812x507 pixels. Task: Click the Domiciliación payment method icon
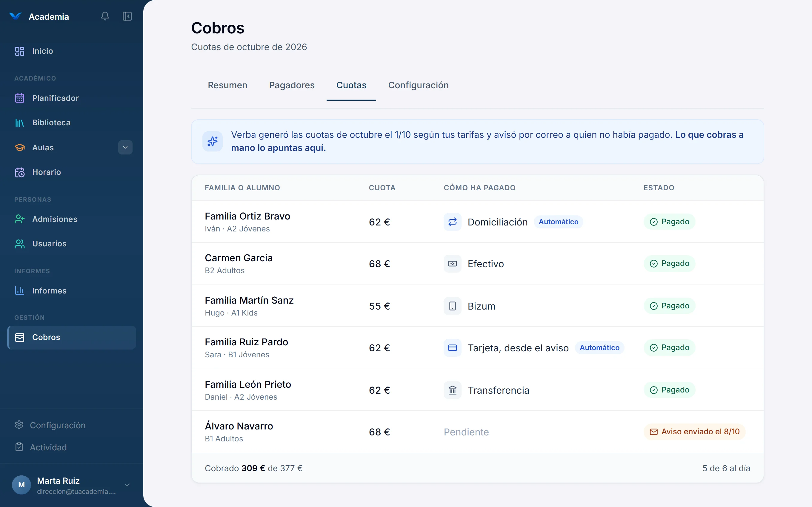pos(452,222)
